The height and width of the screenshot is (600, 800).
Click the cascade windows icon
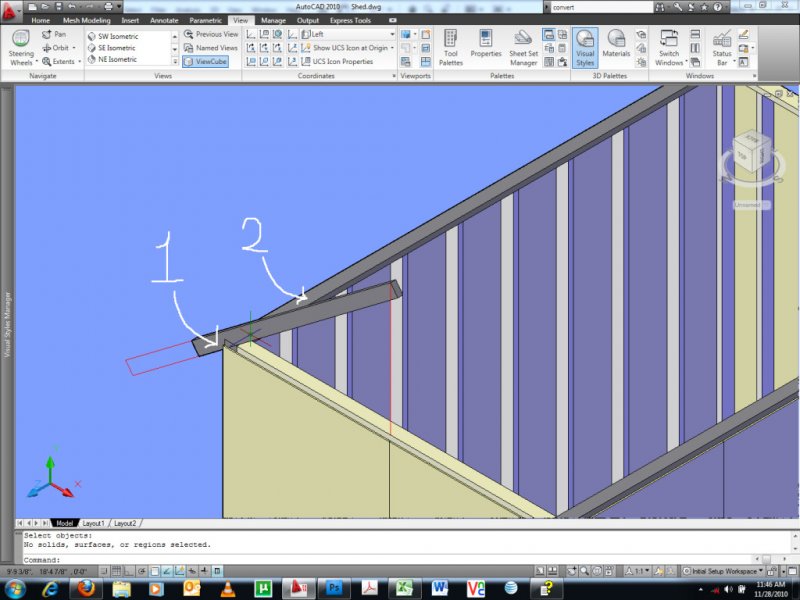[x=695, y=62]
